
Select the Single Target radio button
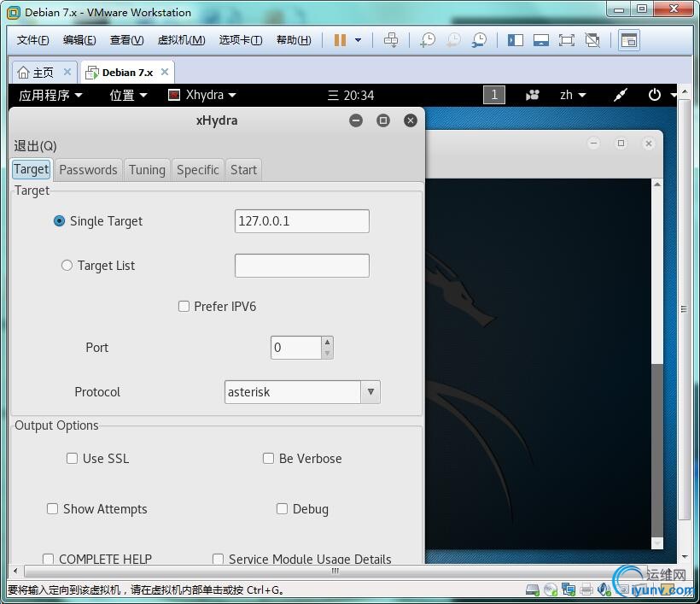coord(59,220)
